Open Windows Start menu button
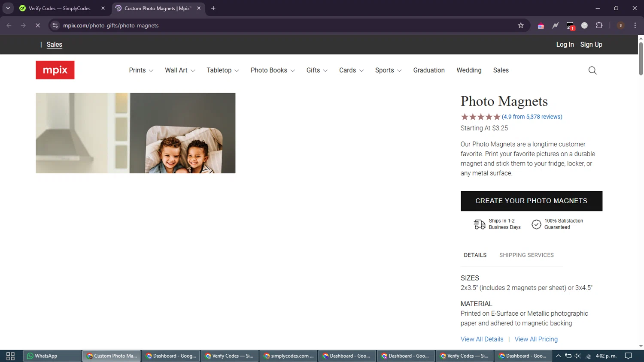This screenshot has width=644, height=362. click(x=10, y=356)
